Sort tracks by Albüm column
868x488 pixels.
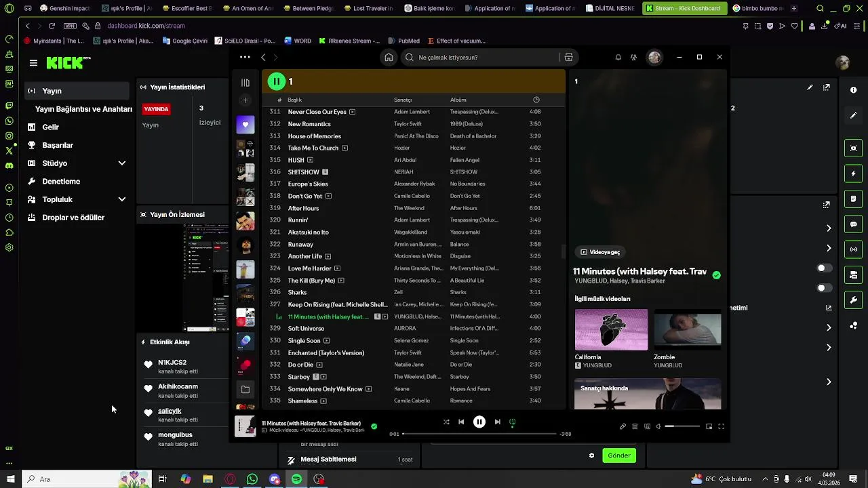pos(458,100)
